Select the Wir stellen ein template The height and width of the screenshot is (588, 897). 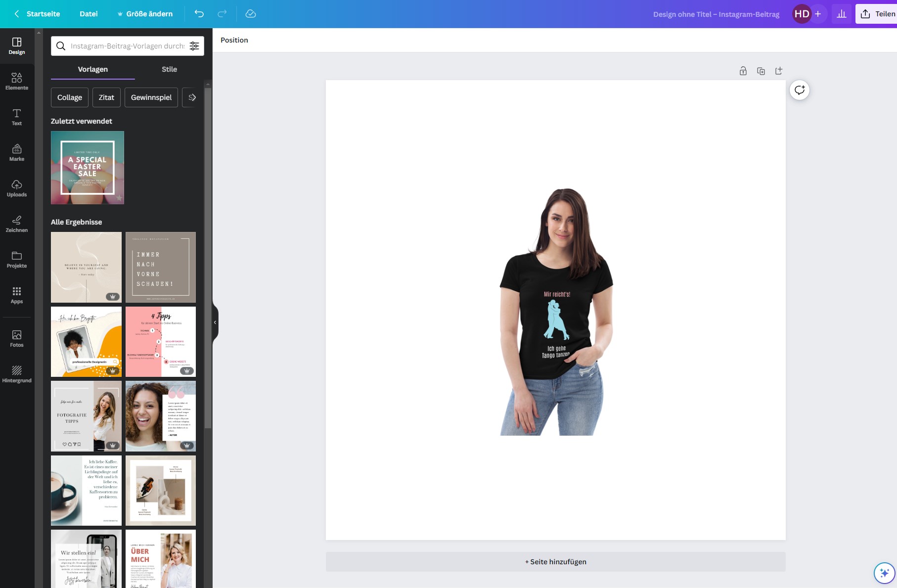[86, 559]
